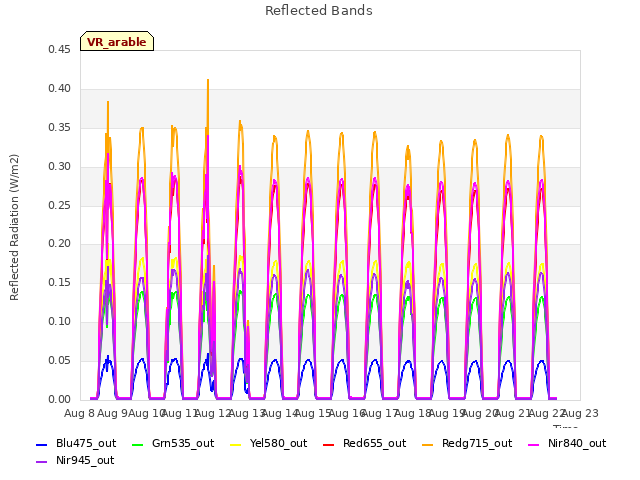Click the Red655_out legend entry

coord(364,443)
